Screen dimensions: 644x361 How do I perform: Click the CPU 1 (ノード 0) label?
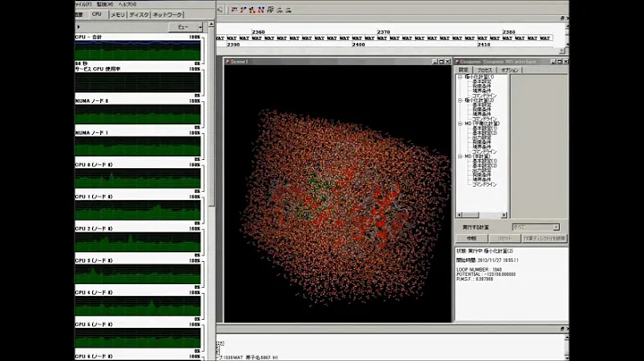tap(94, 197)
